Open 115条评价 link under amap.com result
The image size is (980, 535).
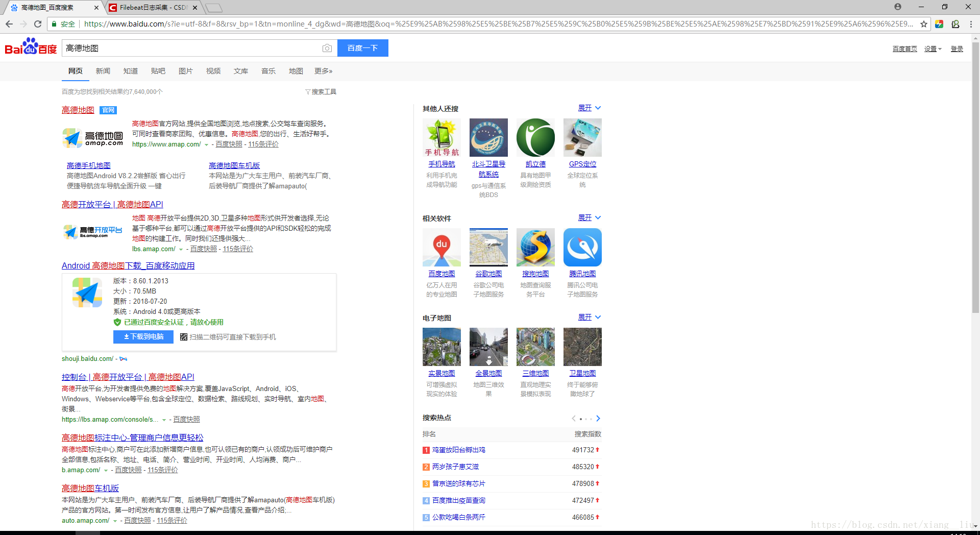tap(263, 144)
